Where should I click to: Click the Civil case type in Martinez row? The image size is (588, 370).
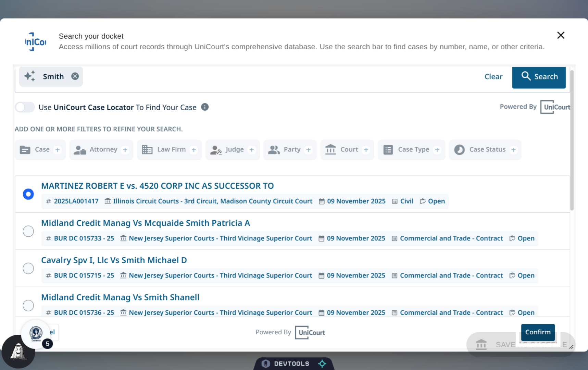point(407,201)
